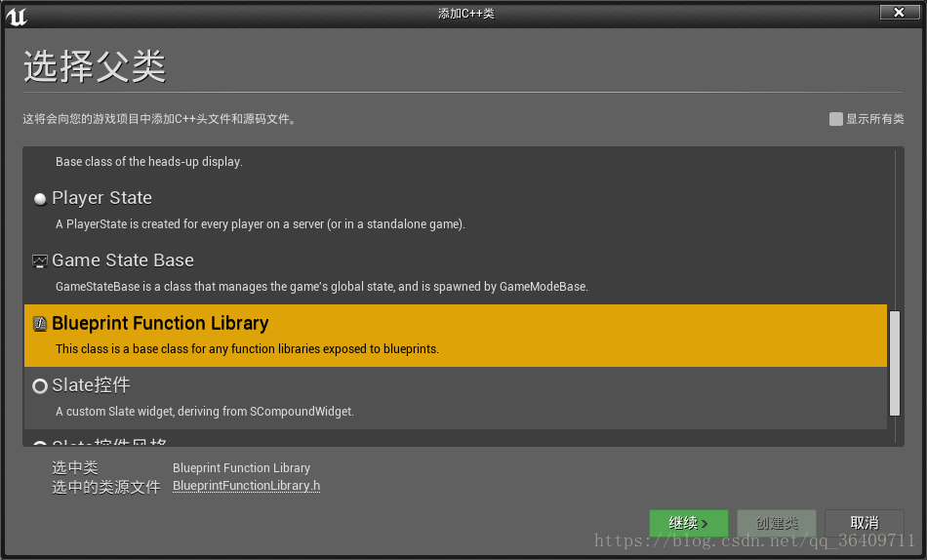927x560 pixels.
Task: Select the Blueprint Function Library row title
Action: (160, 324)
